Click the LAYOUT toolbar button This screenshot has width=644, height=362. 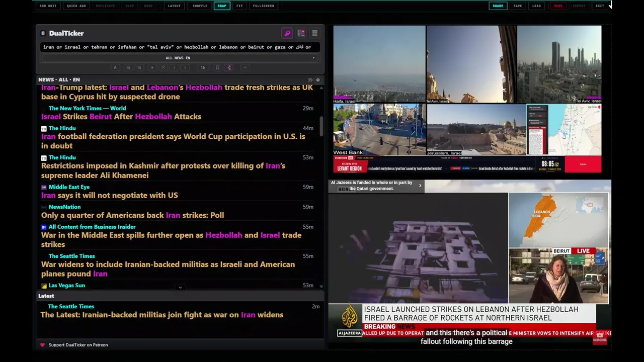tap(174, 6)
